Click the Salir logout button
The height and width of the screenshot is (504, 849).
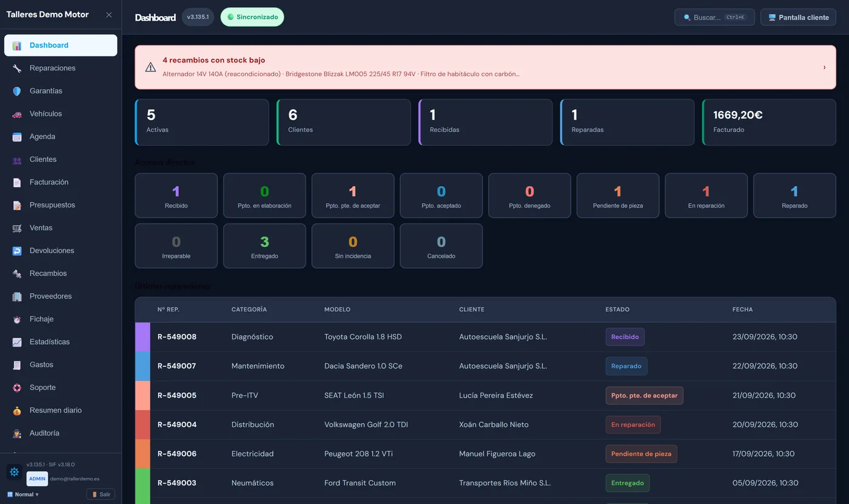pos(101,494)
